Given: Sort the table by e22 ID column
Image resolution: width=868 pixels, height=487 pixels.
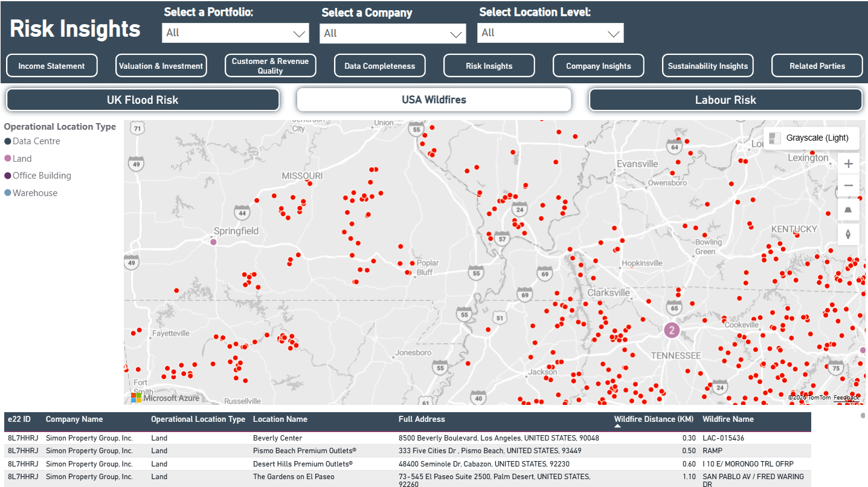Looking at the screenshot, I should tap(19, 419).
